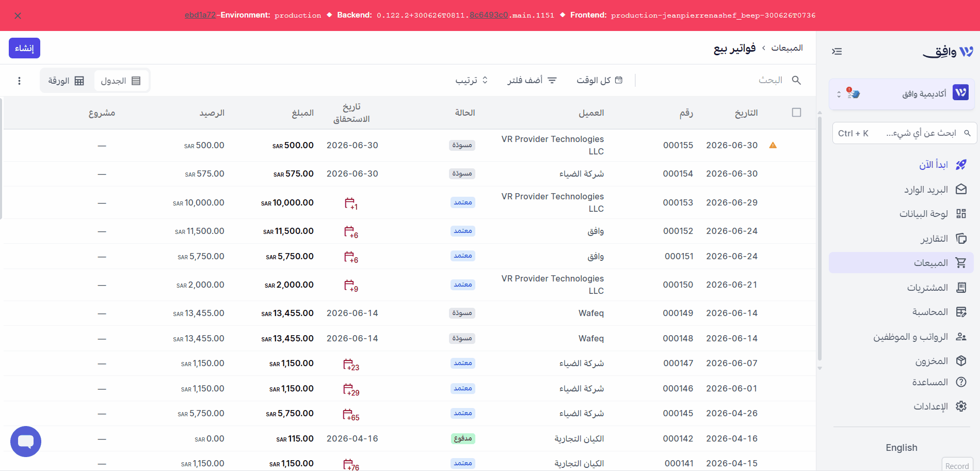Switch to الورقة sheet view
The height and width of the screenshot is (471, 980).
(66, 81)
